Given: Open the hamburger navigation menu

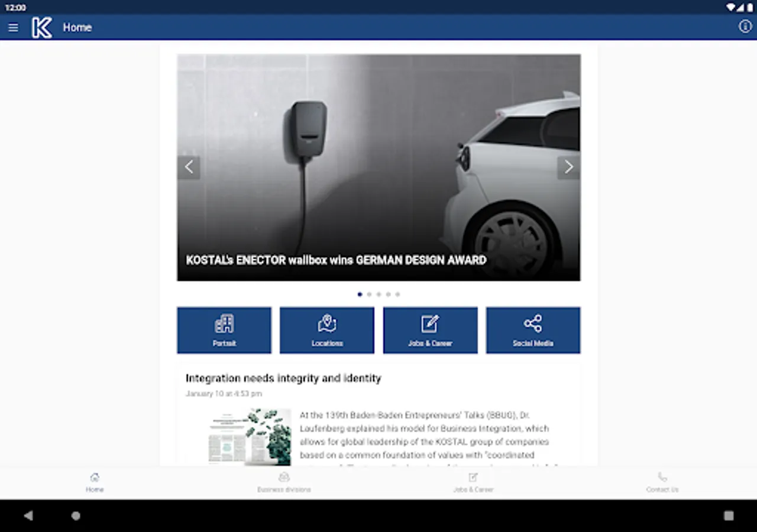Looking at the screenshot, I should 13,28.
